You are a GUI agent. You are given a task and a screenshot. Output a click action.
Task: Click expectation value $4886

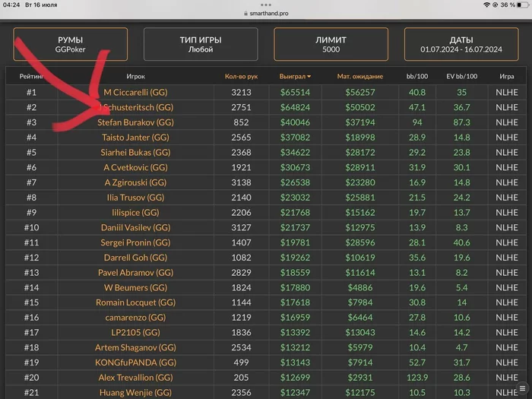(x=360, y=287)
